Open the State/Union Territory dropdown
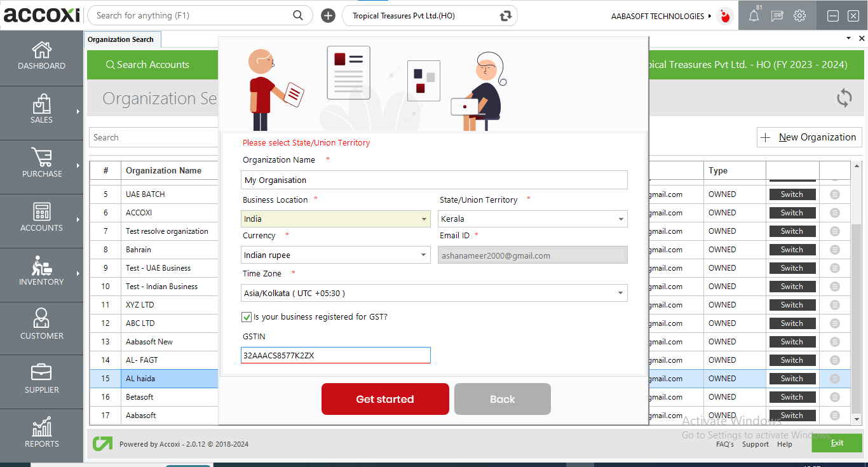The image size is (868, 467). coord(621,219)
